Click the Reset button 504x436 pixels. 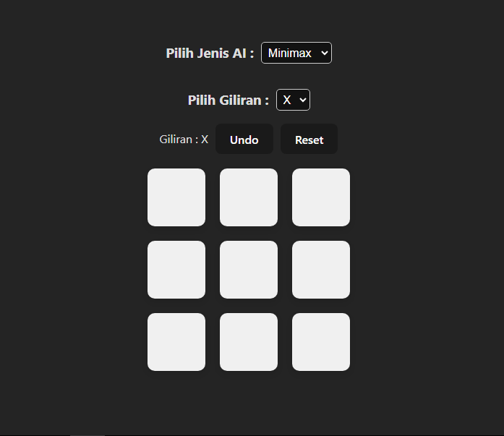309,139
